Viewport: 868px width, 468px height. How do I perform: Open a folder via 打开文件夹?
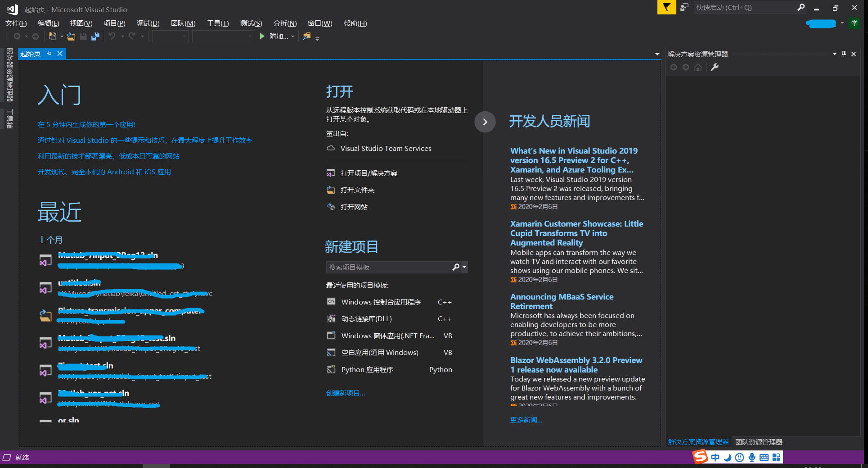(x=357, y=190)
